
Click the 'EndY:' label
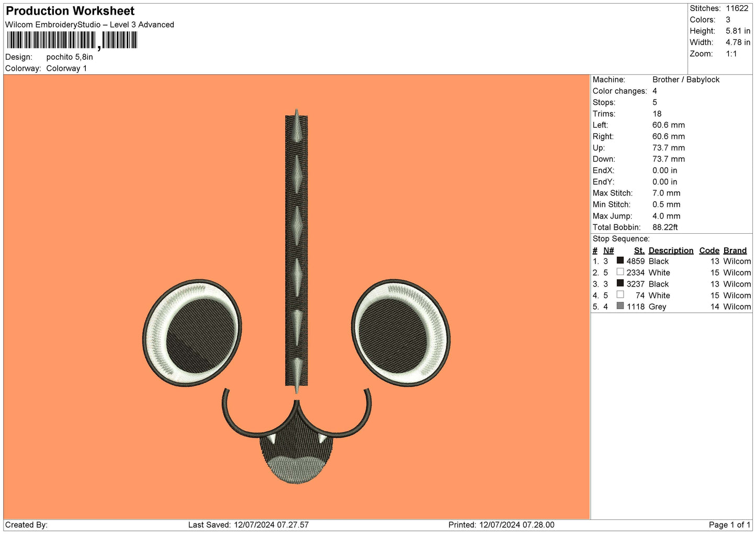(x=603, y=182)
